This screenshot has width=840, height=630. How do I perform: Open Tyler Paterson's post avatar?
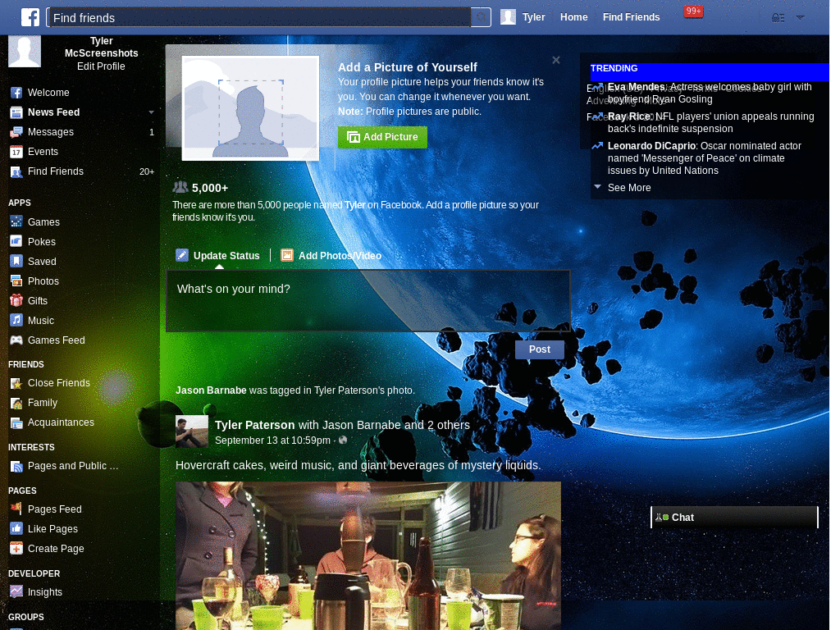click(x=192, y=431)
